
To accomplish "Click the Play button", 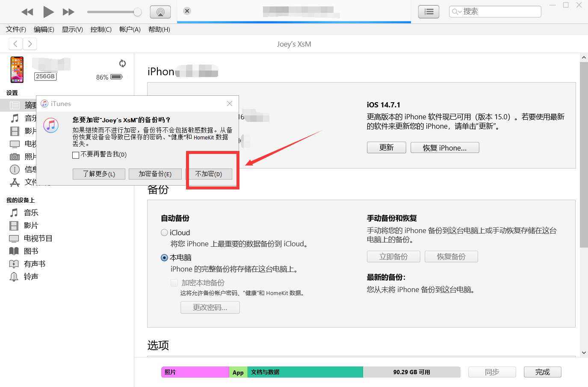I will coord(48,12).
